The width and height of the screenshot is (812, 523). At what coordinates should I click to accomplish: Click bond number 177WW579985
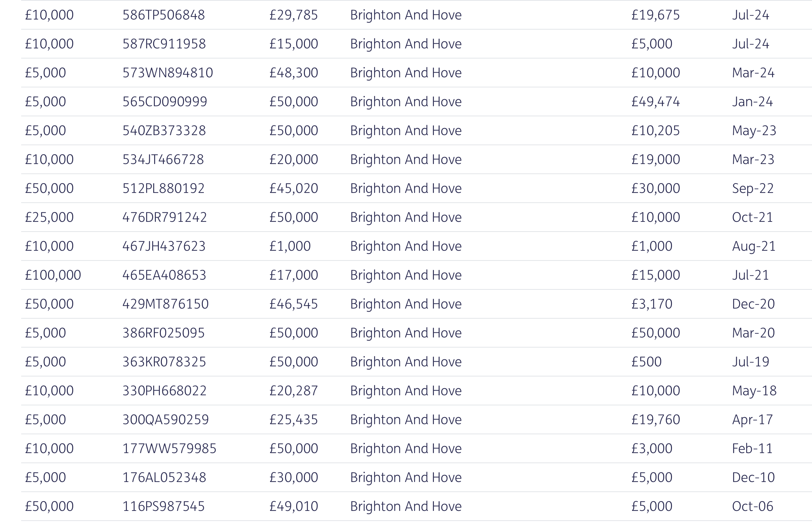pos(169,448)
